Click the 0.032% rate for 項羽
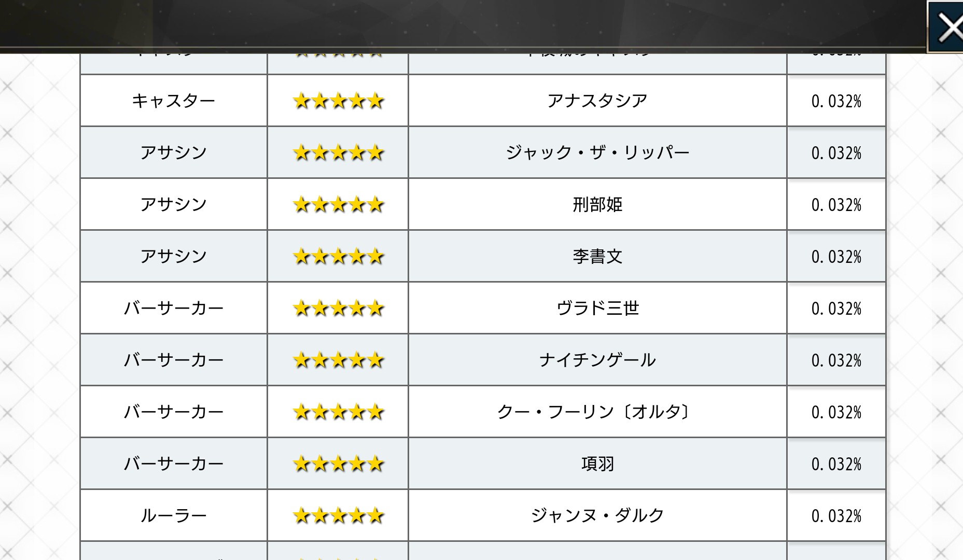Image resolution: width=963 pixels, height=560 pixels. 836,464
